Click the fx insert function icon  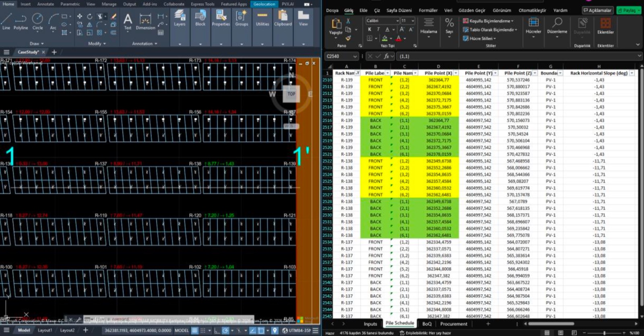pyautogui.click(x=387, y=56)
